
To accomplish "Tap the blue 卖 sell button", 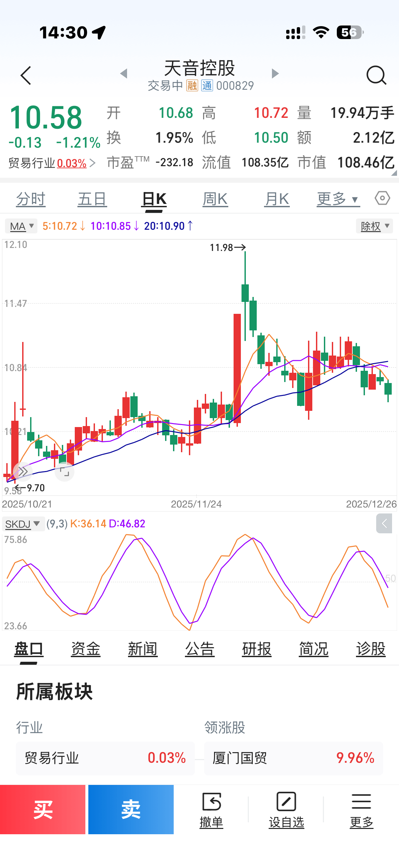I will pos(131,809).
